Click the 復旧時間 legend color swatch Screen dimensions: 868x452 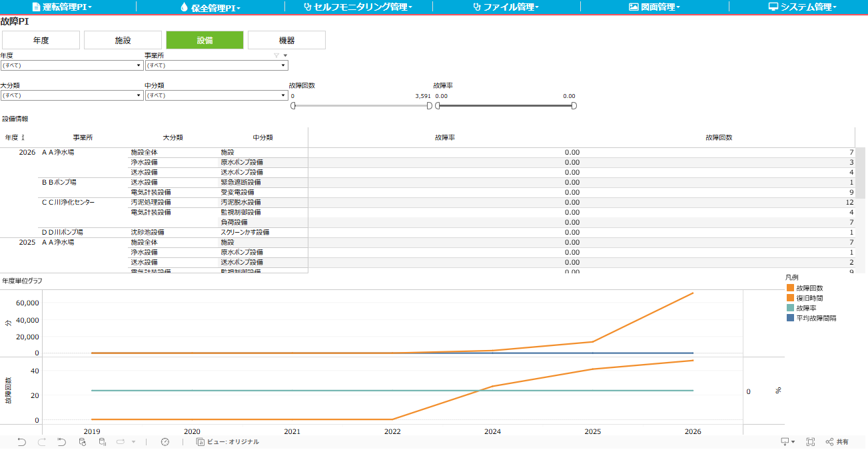(790, 298)
